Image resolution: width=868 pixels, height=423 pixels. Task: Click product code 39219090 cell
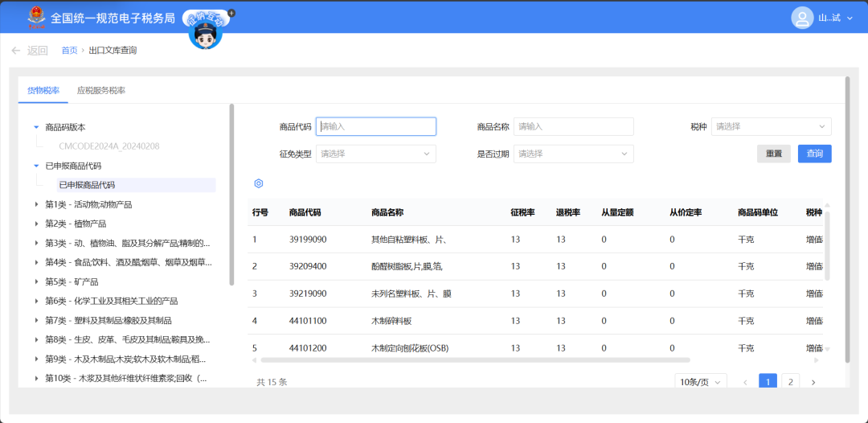pyautogui.click(x=308, y=294)
